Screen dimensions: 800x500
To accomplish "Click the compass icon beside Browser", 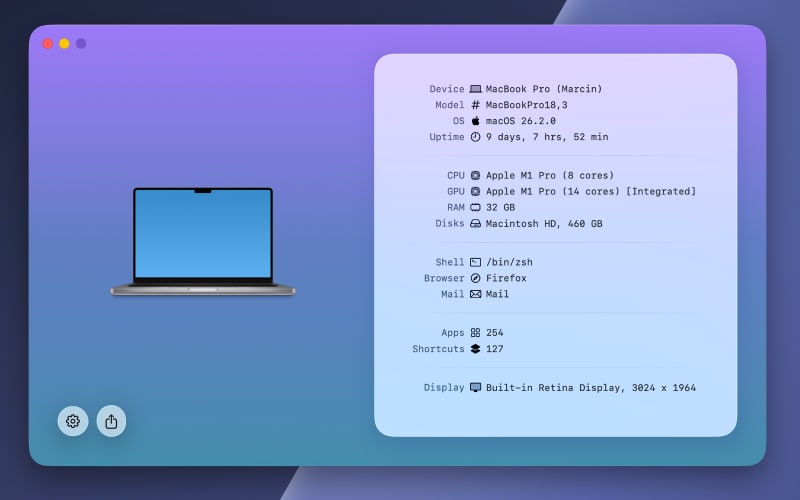I will coord(475,278).
